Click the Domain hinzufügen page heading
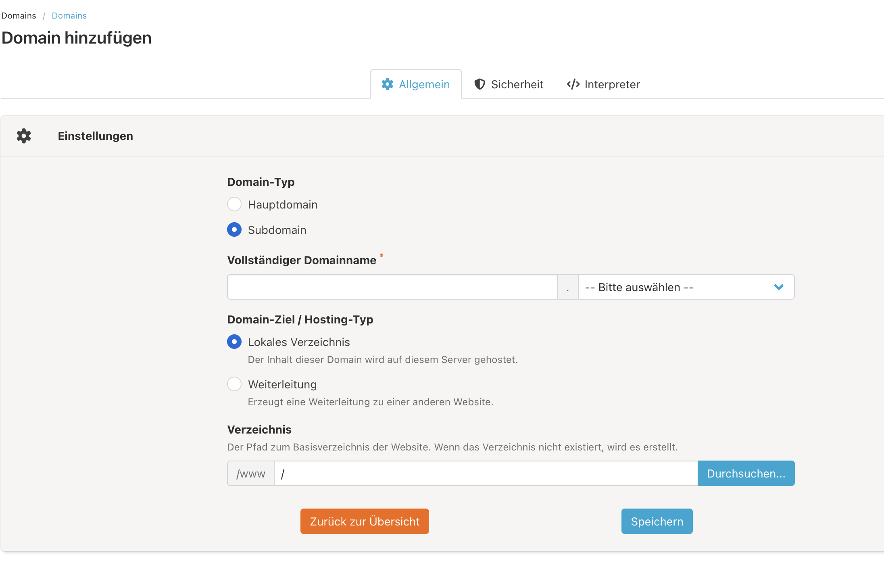Viewport: 884px width, 588px height. pos(77,38)
